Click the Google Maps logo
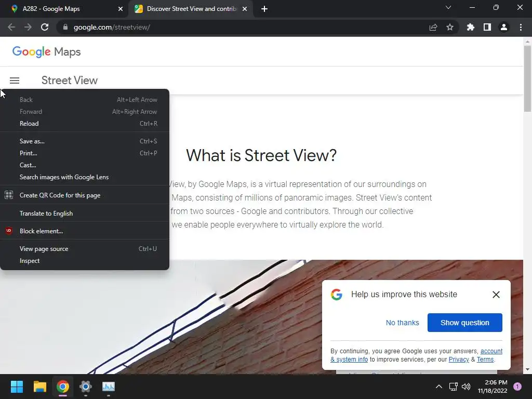Screen dimensions: 532x399 click(x=46, y=52)
